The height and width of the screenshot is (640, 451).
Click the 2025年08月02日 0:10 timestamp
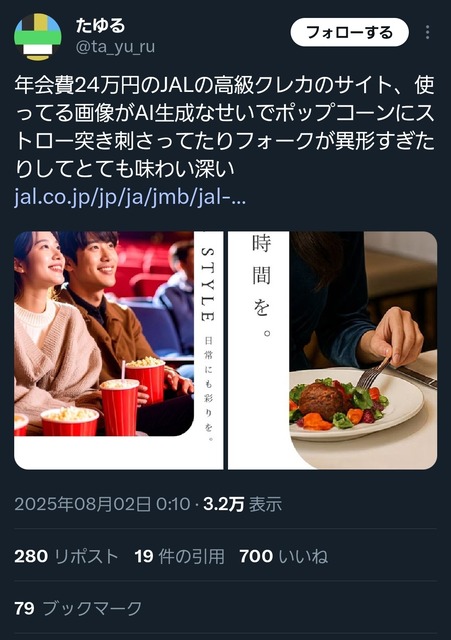102,504
